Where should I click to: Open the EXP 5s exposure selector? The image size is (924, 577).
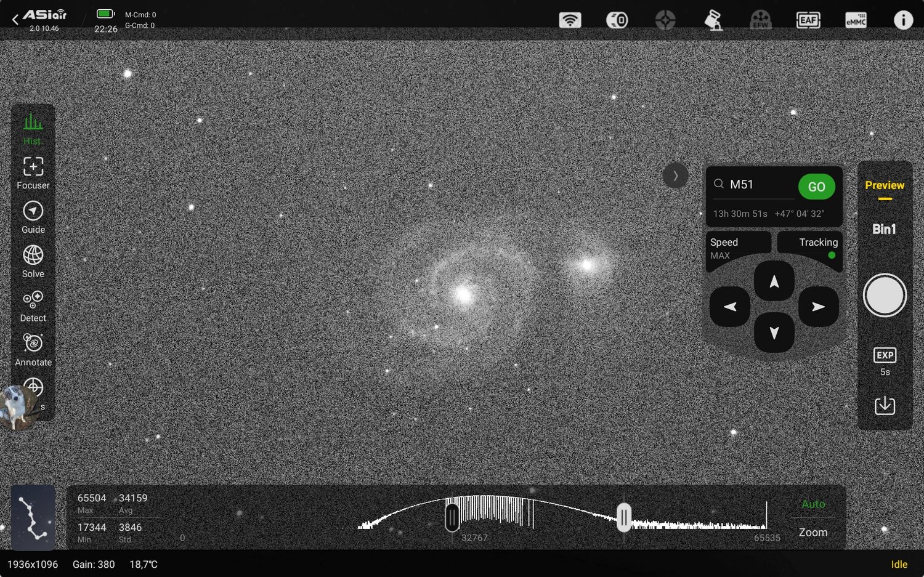(x=885, y=360)
